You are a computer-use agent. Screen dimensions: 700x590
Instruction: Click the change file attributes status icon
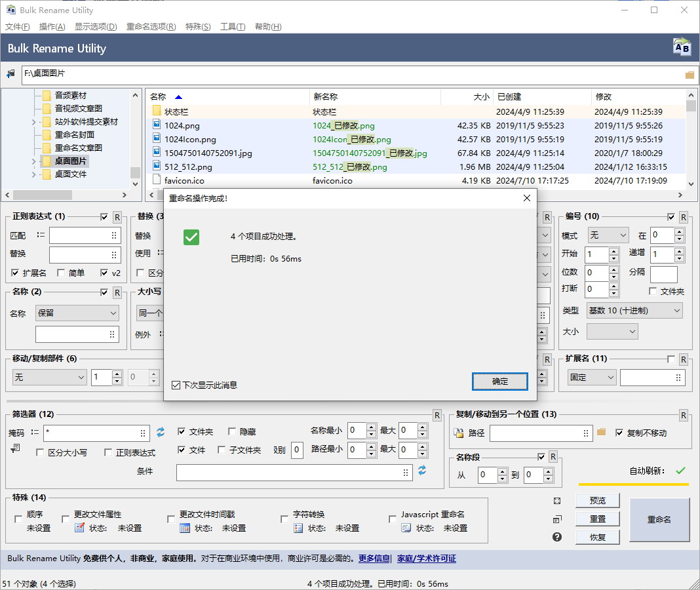79,528
